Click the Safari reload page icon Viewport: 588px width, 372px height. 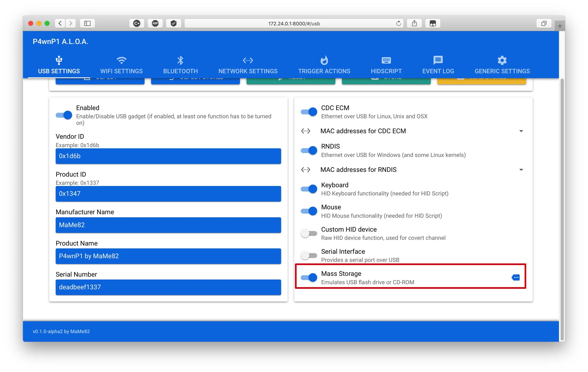(398, 24)
